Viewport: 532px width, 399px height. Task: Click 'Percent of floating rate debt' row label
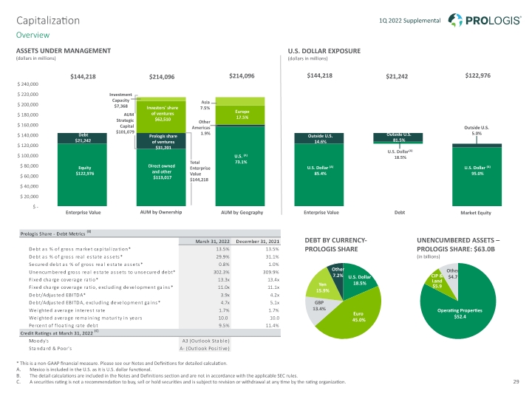click(x=64, y=325)
